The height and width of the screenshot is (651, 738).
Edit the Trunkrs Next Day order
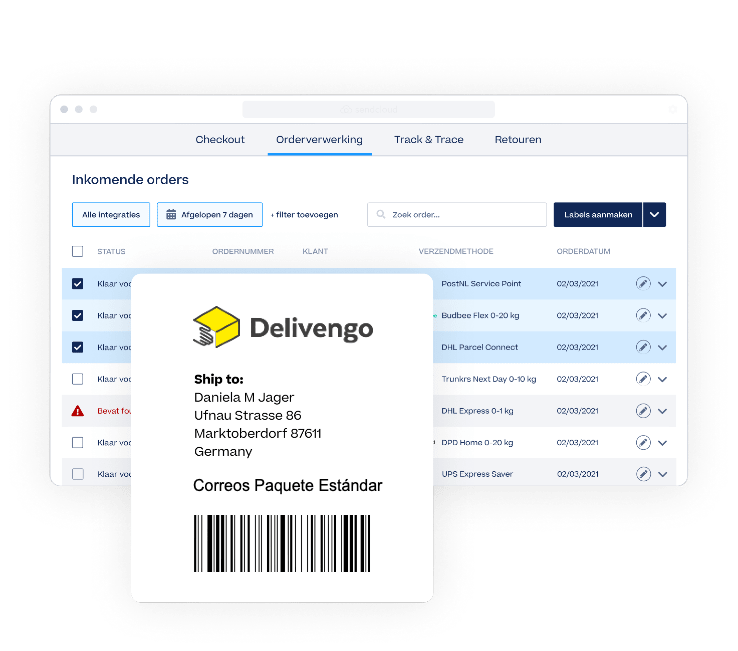click(643, 379)
